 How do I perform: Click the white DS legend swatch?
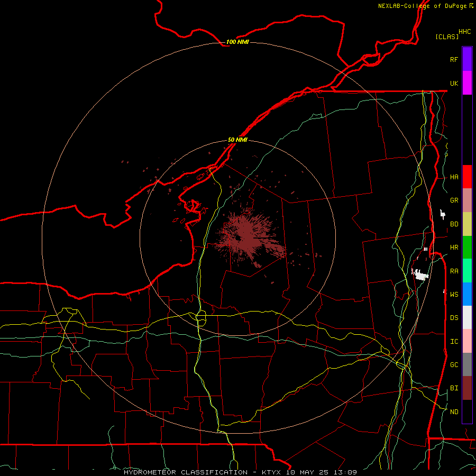click(467, 317)
